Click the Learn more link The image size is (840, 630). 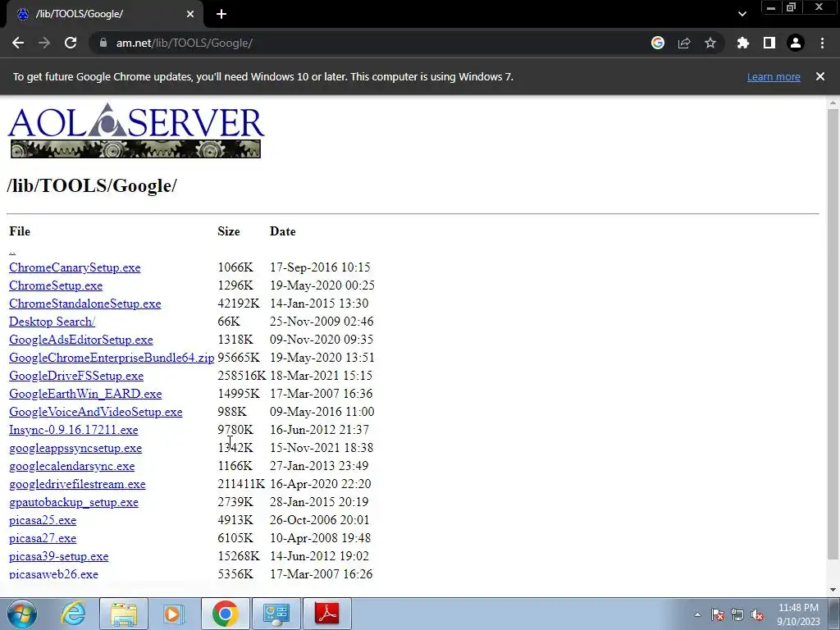774,76
